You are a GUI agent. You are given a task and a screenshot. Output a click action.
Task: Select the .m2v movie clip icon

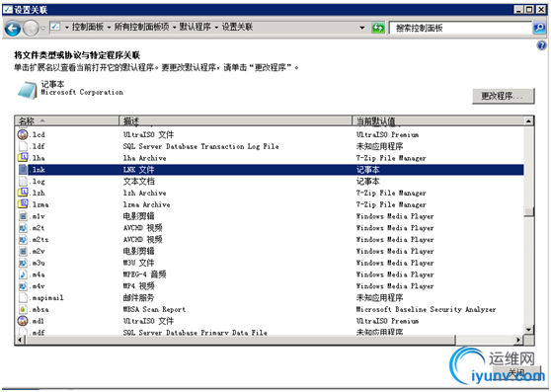click(23, 251)
